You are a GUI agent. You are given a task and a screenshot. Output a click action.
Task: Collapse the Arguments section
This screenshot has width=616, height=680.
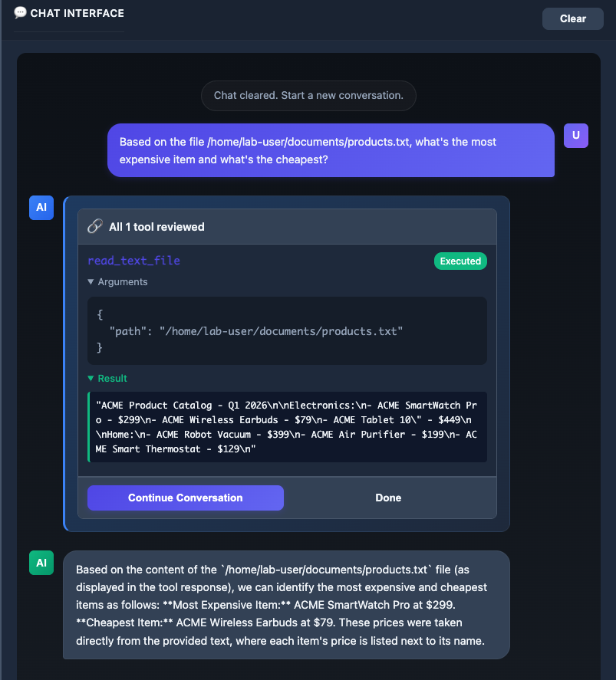[117, 282]
